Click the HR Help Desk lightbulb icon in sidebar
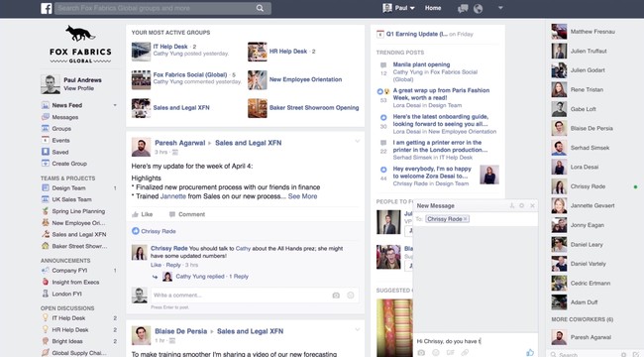This screenshot has height=357, width=644. click(46, 329)
